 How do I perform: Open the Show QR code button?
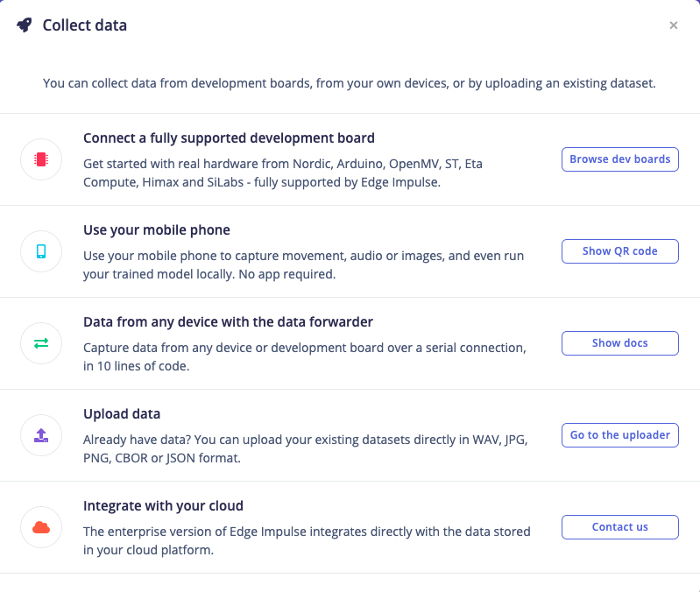(619, 251)
